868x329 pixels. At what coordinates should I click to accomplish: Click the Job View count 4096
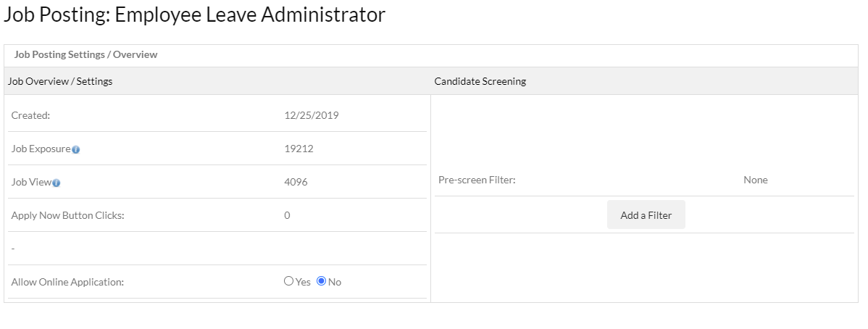[296, 182]
